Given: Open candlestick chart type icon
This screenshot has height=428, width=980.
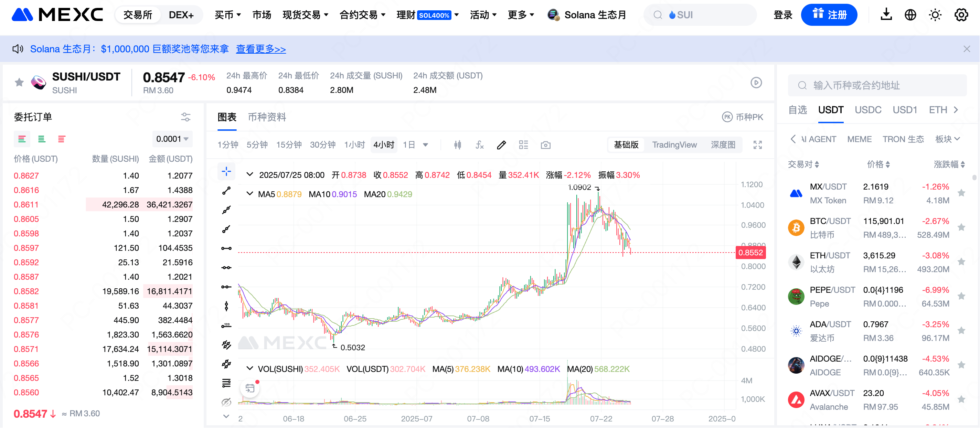Looking at the screenshot, I should click(458, 145).
